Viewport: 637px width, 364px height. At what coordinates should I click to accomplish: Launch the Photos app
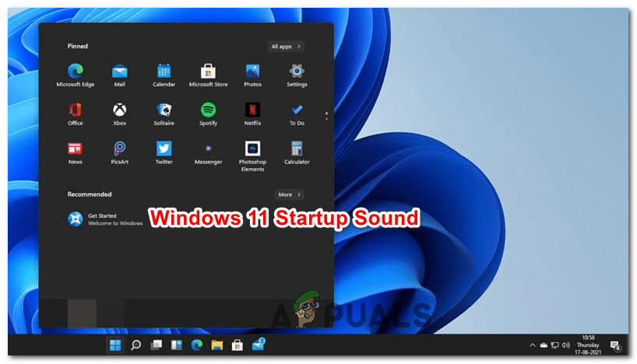pos(252,75)
